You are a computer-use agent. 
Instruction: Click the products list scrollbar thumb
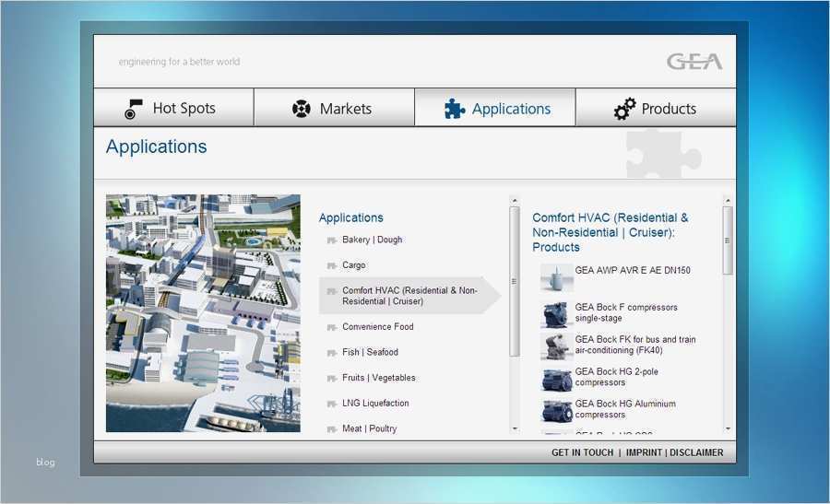[728, 240]
